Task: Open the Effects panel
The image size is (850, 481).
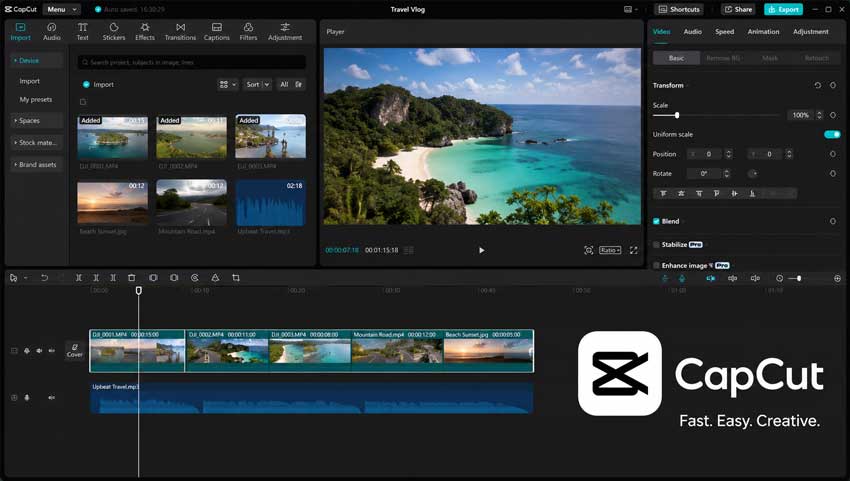Action: tap(145, 31)
